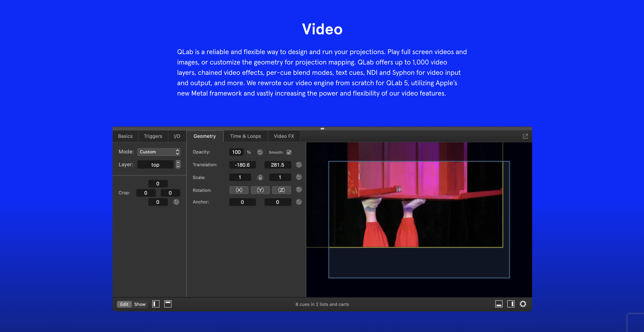The height and width of the screenshot is (332, 644).
Task: Open workspace settings gear icon
Action: 523,304
